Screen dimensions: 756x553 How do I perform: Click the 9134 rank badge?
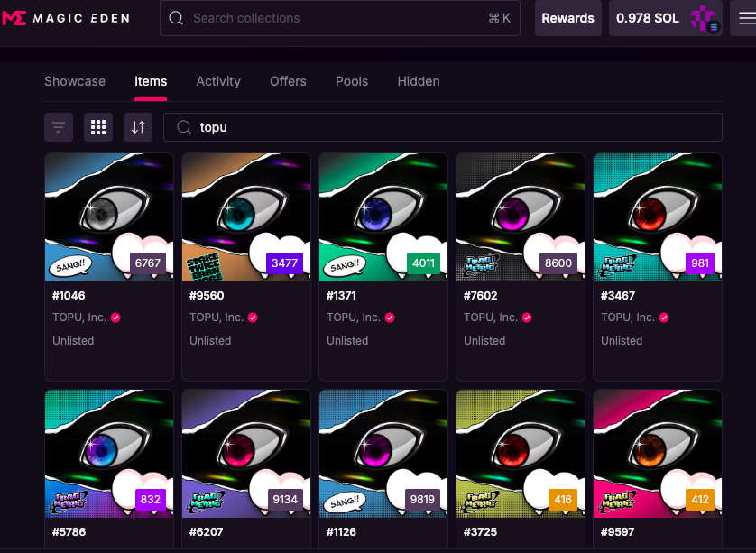pos(285,500)
